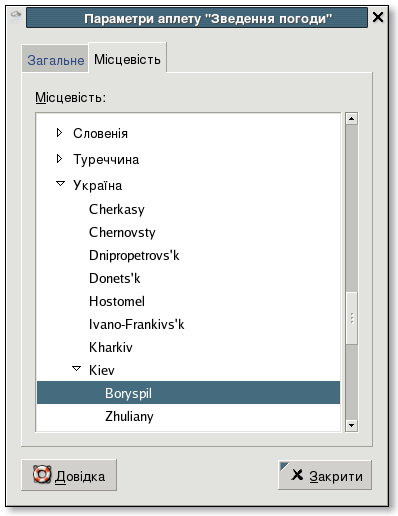Choose Ivano-Frankivs'k location

click(136, 324)
